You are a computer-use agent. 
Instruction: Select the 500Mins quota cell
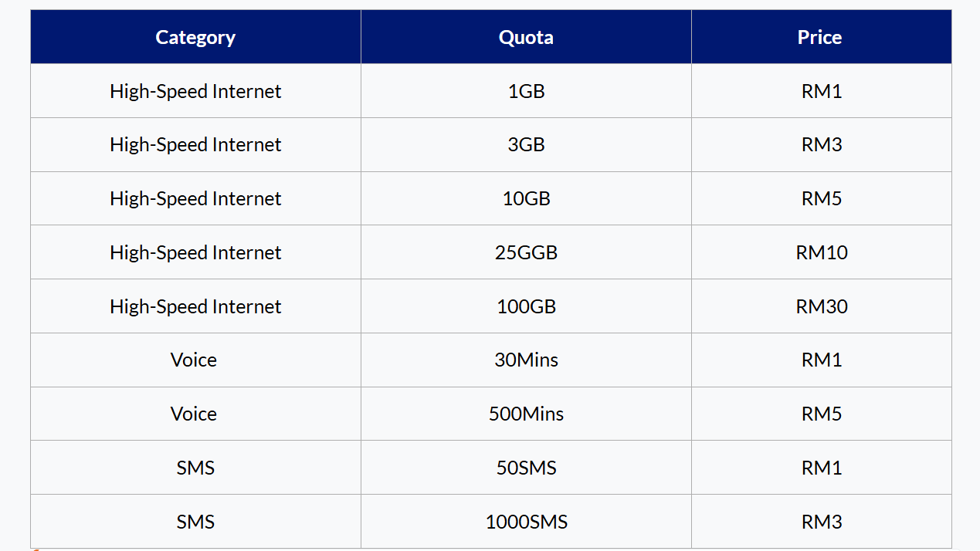pos(526,414)
